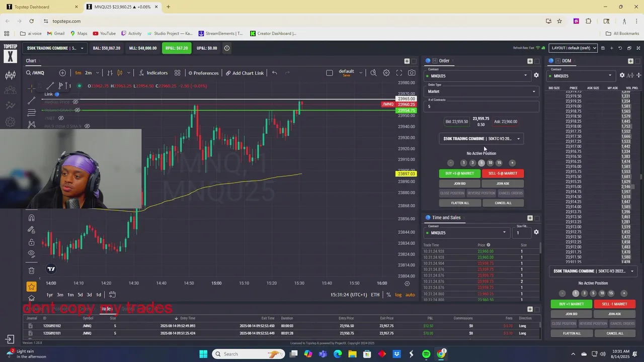Viewport: 644px width, 362px height.
Task: Open the Time and Sales settings gear
Action: coord(536,232)
